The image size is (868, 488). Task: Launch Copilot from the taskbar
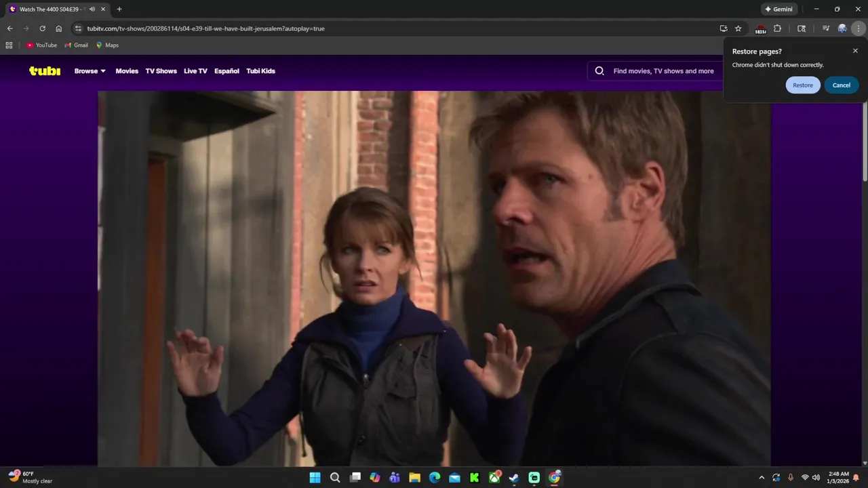tap(375, 477)
